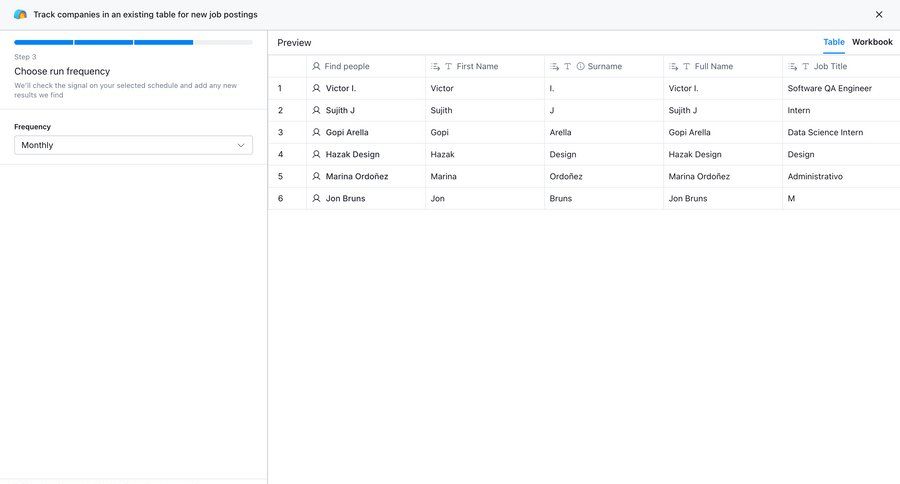Click the Full Name cell Gopi Arella
900x484 pixels.
tap(723, 132)
